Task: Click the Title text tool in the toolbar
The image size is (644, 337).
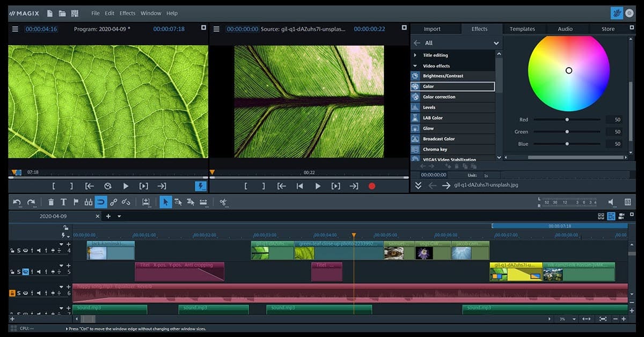Action: [x=63, y=202]
